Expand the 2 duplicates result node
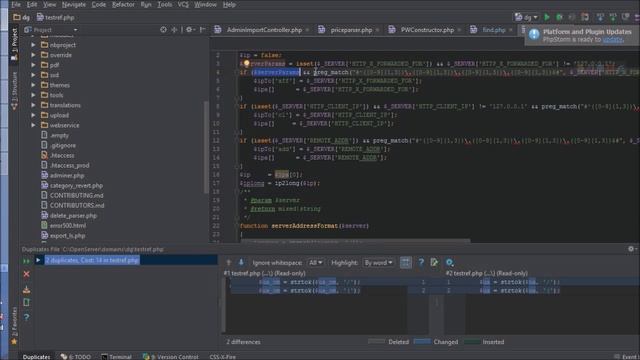The width and height of the screenshot is (640, 360). pyautogui.click(x=38, y=260)
